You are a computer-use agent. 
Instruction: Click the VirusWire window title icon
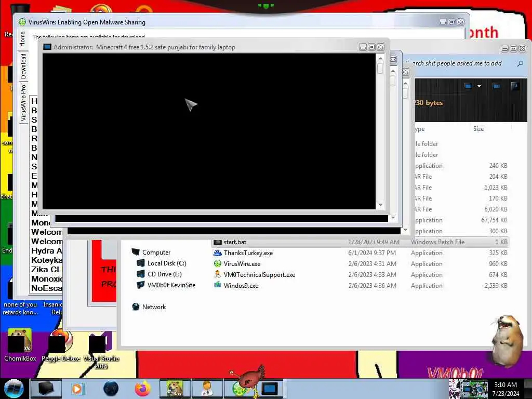pyautogui.click(x=22, y=22)
